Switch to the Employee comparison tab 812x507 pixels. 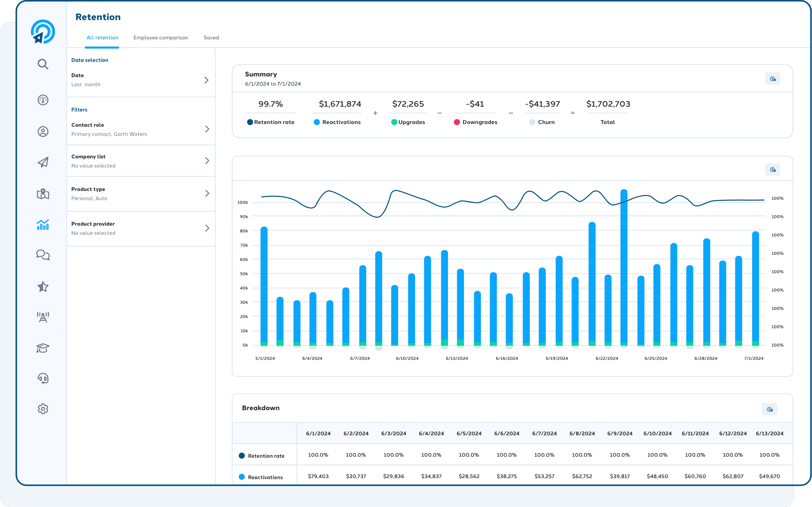161,38
